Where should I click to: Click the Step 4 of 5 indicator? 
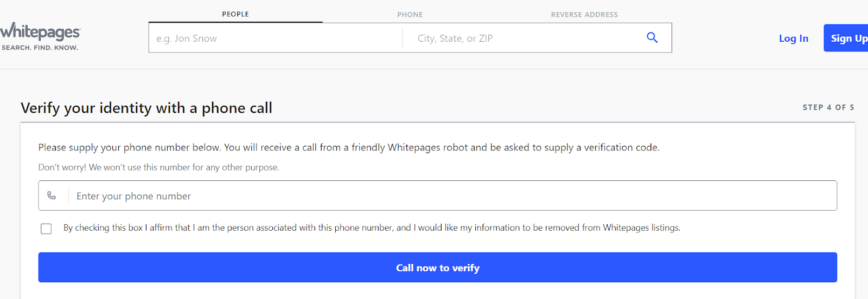(828, 107)
